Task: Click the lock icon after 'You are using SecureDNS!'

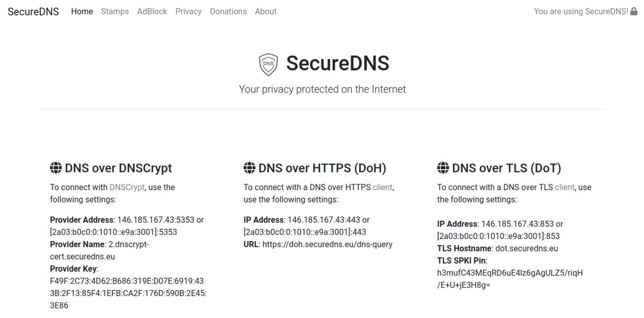Action: point(634,11)
